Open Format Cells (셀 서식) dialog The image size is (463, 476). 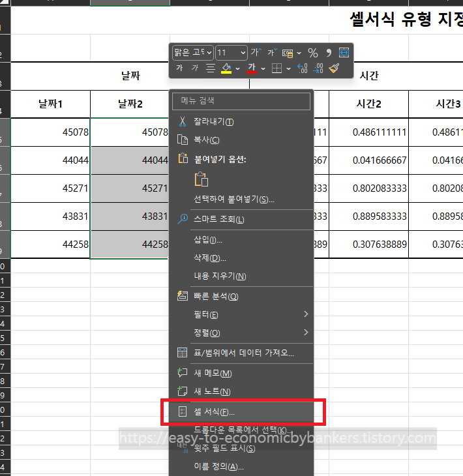click(x=241, y=412)
